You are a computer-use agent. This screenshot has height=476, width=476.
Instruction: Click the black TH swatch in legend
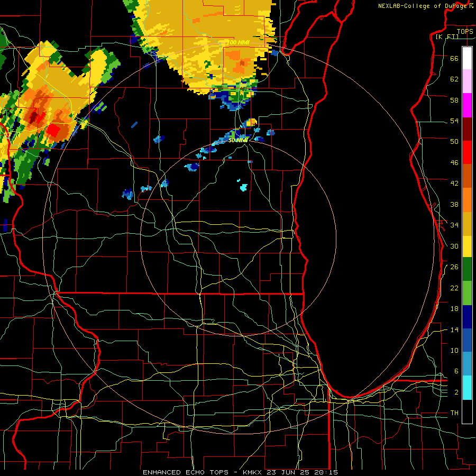(x=467, y=411)
